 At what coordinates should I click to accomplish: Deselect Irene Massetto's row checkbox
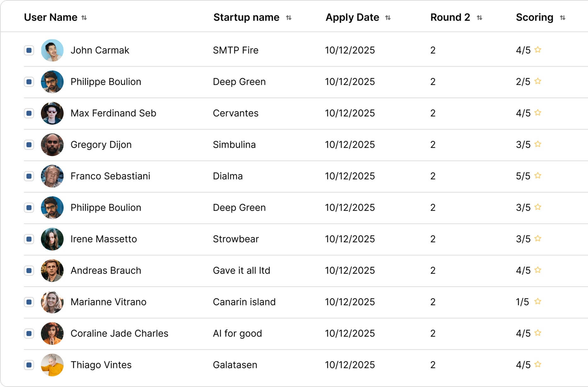coord(29,239)
